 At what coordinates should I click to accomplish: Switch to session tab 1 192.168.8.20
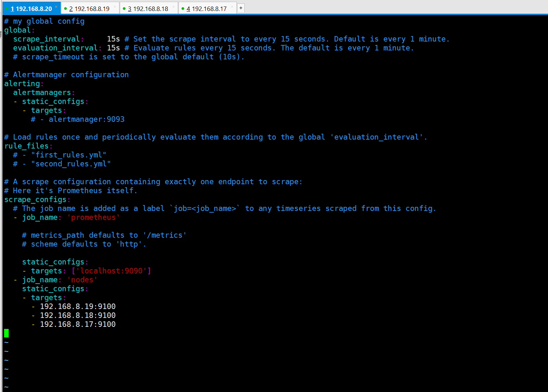[31, 9]
